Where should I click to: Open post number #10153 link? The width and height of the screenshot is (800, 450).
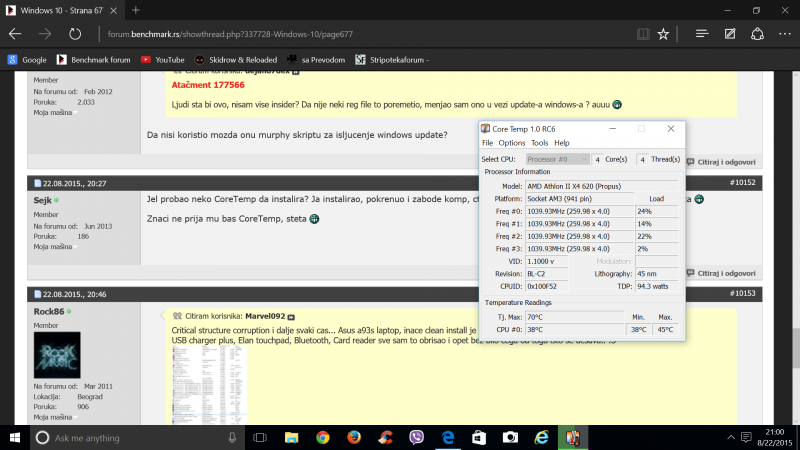coord(742,293)
